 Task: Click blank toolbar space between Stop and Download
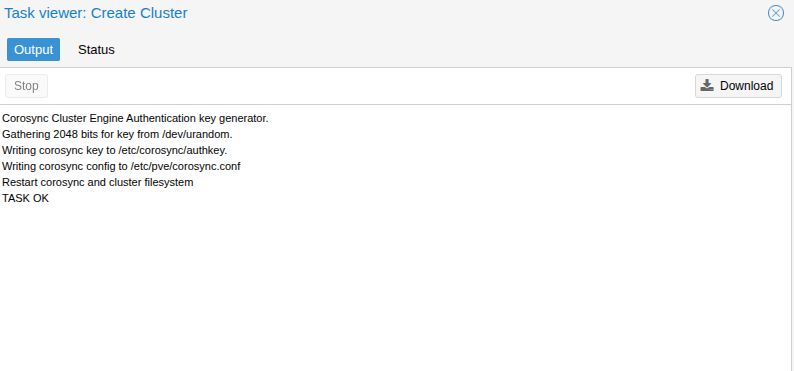point(370,86)
